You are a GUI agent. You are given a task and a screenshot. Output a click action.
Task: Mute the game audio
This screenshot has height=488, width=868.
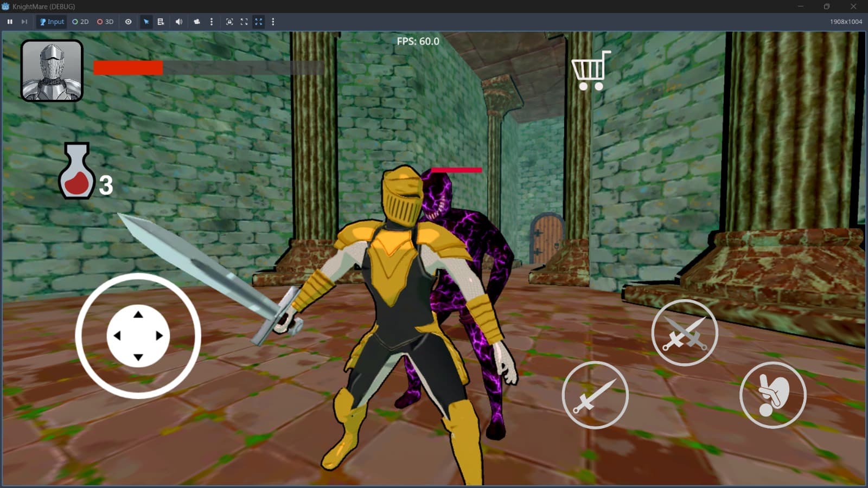coord(178,22)
